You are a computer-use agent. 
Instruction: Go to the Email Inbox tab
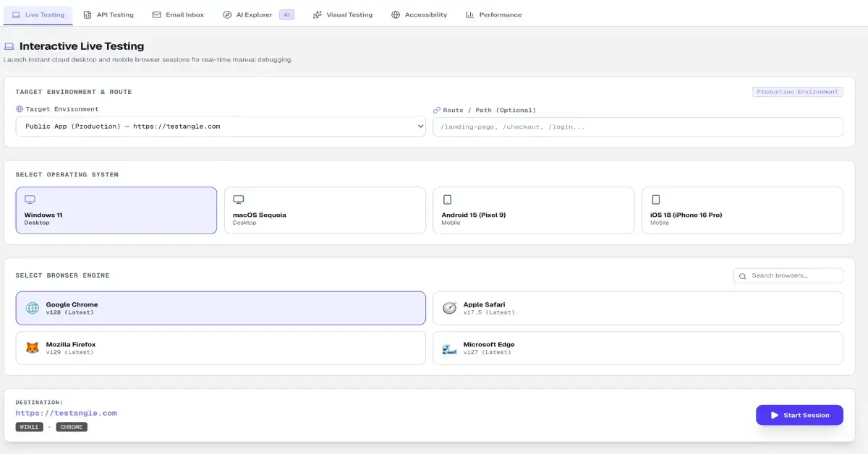coord(178,14)
